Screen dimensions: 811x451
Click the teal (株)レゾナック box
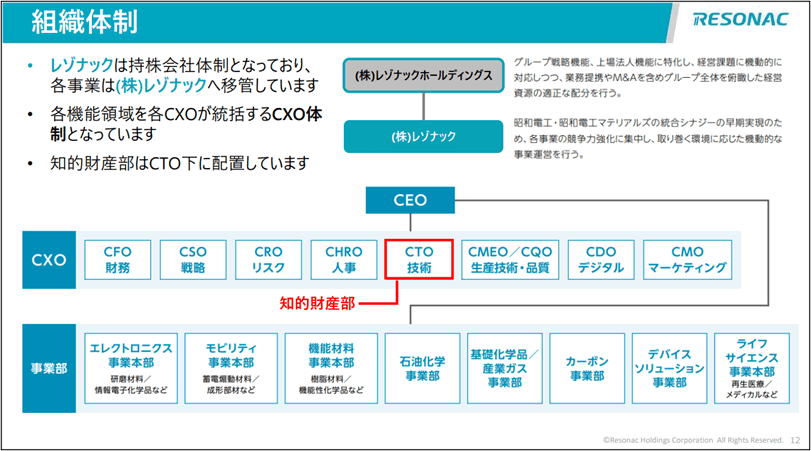pyautogui.click(x=419, y=134)
